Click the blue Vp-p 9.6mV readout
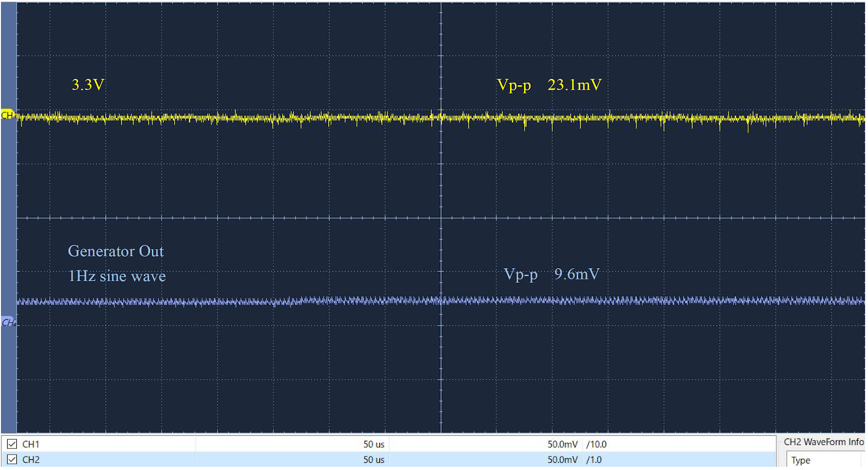 pos(552,274)
